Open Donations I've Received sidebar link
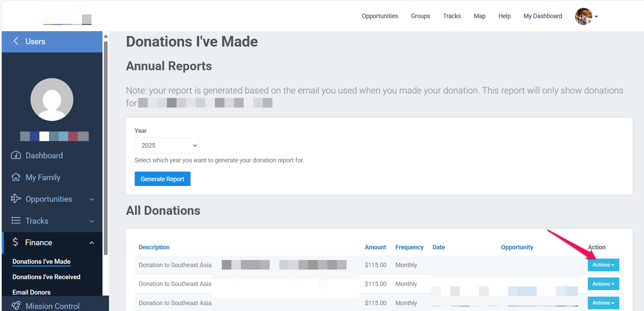Image resolution: width=644 pixels, height=311 pixels. click(x=46, y=277)
